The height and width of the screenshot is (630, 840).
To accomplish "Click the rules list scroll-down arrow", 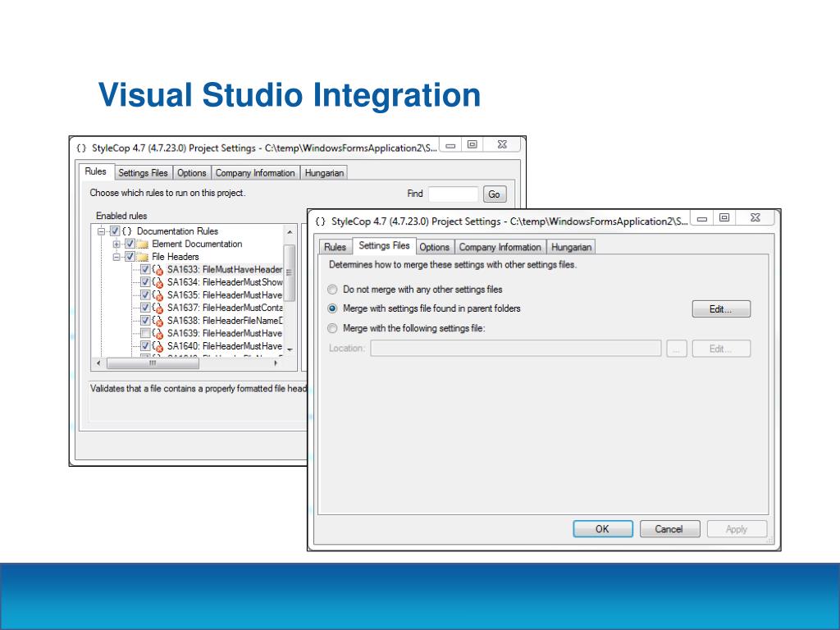I will pos(290,349).
